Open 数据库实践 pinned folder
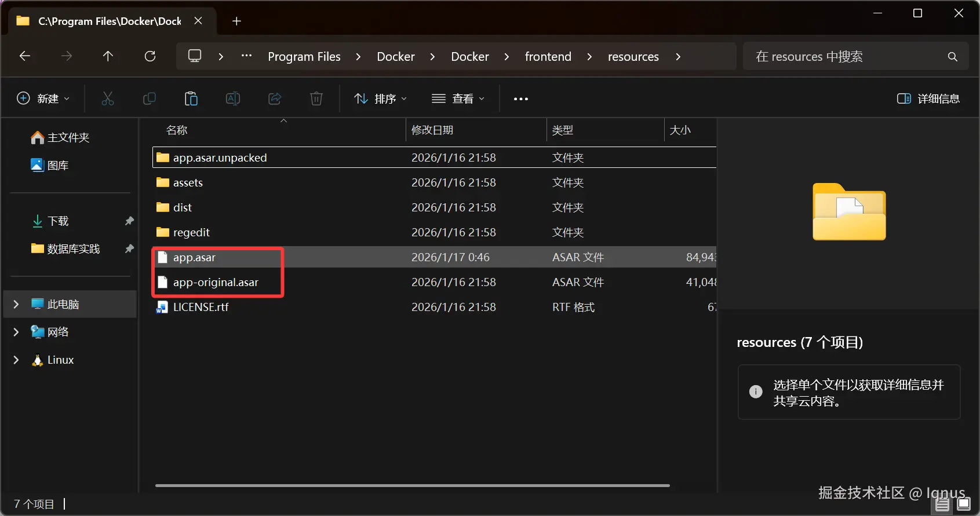 point(65,248)
